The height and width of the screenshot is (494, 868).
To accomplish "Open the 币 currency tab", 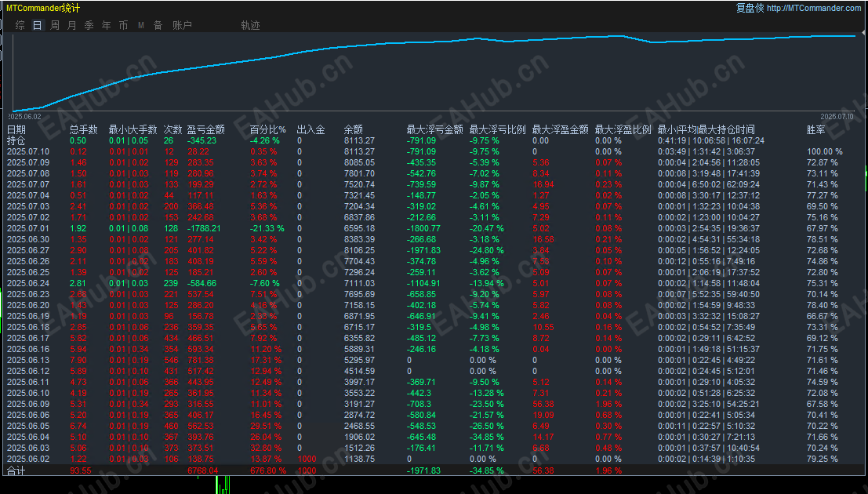I will click(x=123, y=25).
